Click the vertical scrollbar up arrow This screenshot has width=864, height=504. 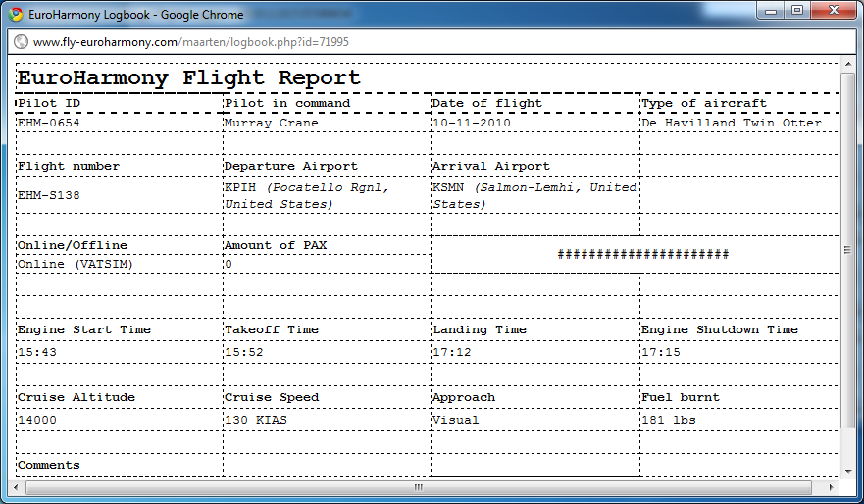click(848, 65)
